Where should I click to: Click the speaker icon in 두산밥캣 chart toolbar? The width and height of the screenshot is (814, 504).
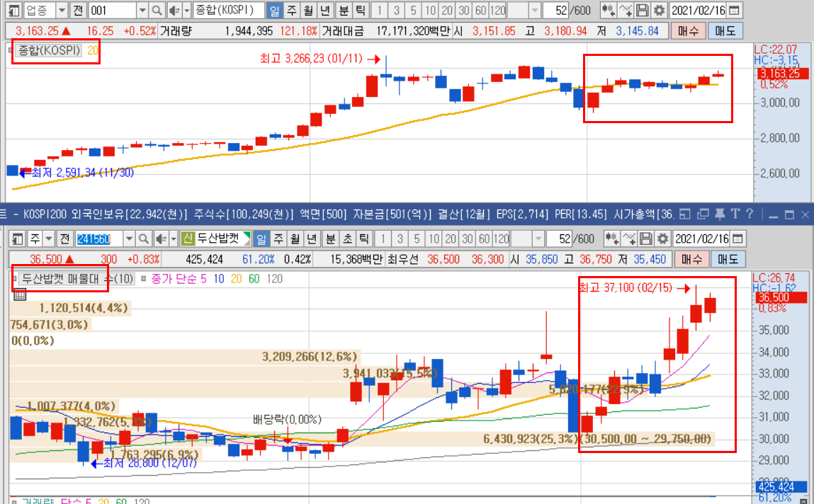(x=161, y=239)
